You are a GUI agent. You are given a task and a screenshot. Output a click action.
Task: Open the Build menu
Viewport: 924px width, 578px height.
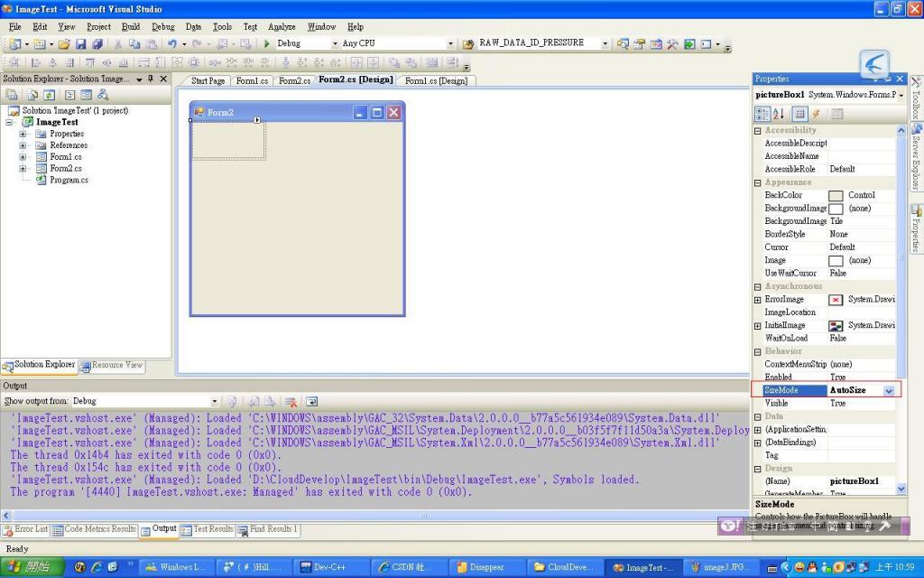pos(130,26)
